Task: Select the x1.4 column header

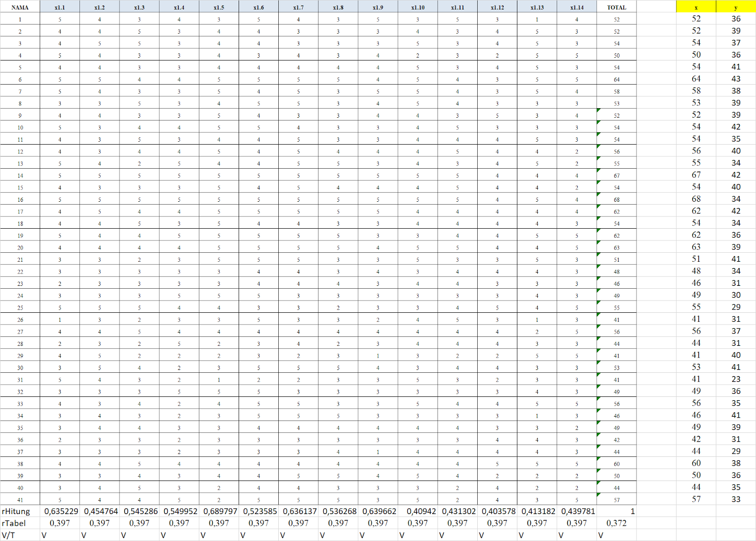Action: click(x=179, y=7)
